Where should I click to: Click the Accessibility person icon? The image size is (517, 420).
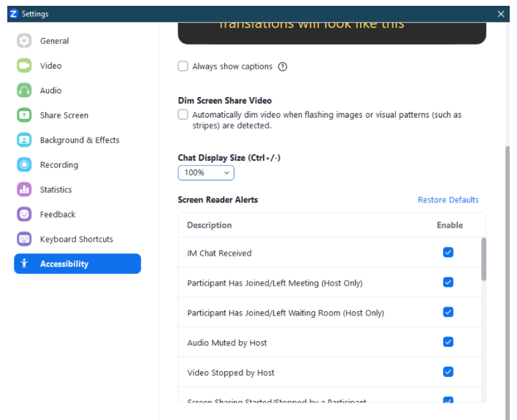tap(24, 264)
